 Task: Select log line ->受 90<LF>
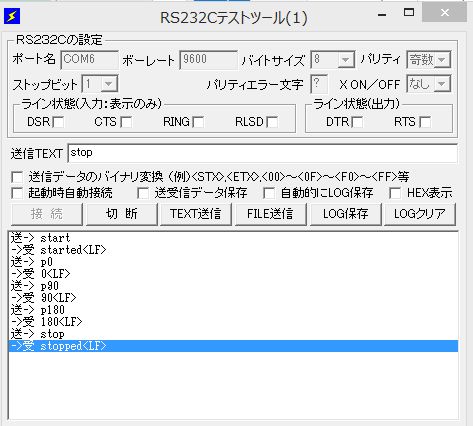(x=233, y=298)
